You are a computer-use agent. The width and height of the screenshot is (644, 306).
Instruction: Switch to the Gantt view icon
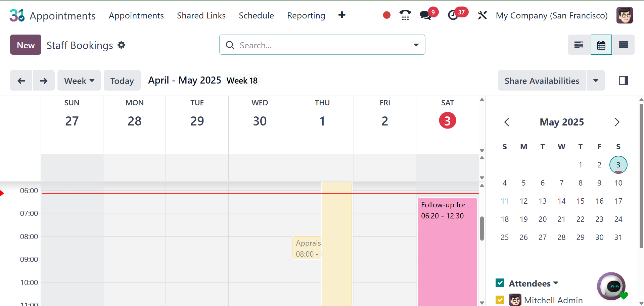click(x=579, y=45)
